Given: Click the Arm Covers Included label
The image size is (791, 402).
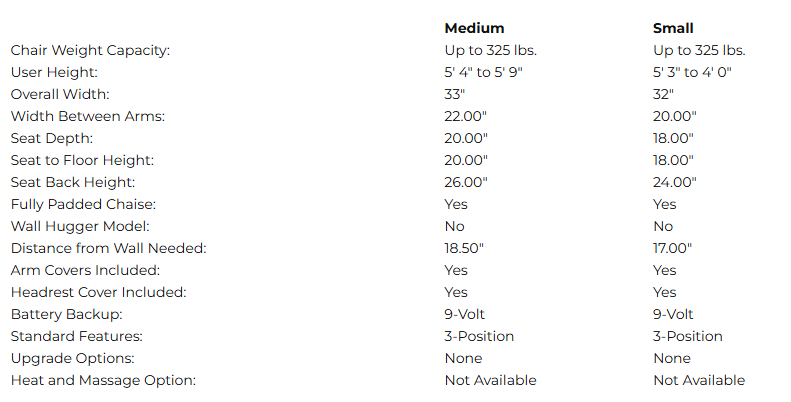Looking at the screenshot, I should tap(85, 270).
